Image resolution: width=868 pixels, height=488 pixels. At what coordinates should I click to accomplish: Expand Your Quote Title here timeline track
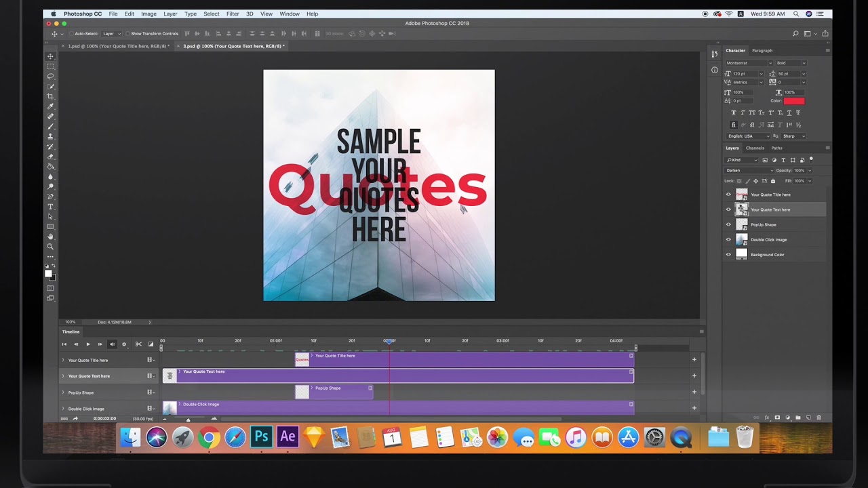(x=63, y=360)
